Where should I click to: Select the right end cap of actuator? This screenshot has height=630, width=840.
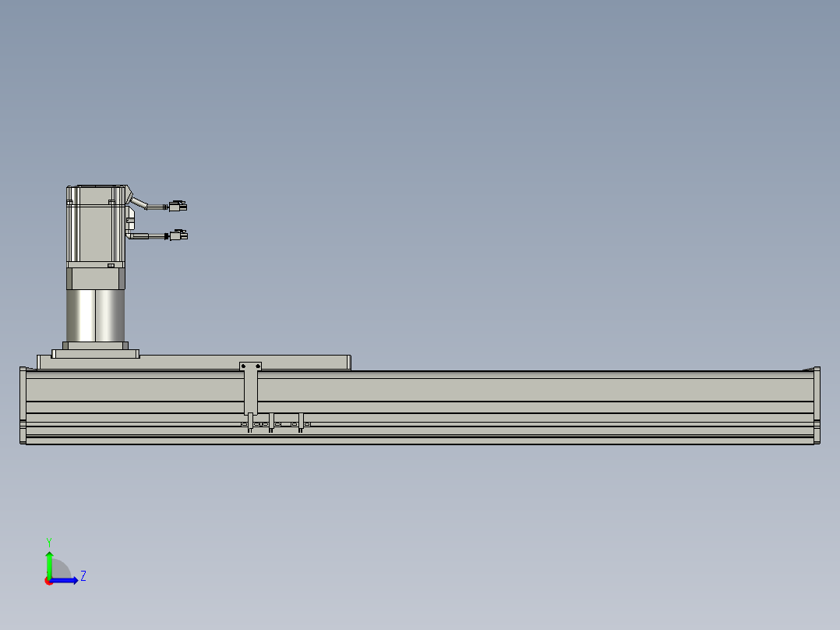coord(817,405)
